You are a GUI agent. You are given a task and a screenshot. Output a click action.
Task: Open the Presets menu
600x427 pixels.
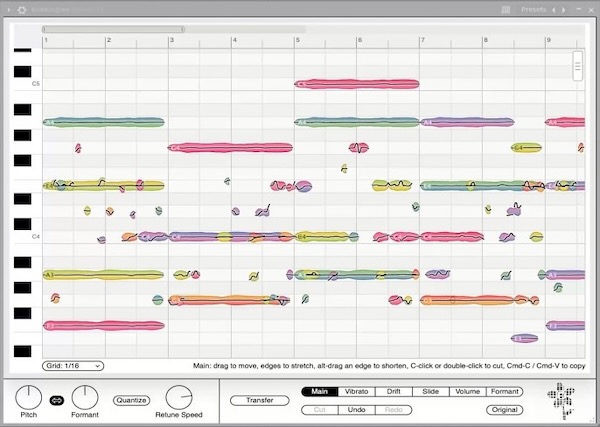tap(533, 10)
